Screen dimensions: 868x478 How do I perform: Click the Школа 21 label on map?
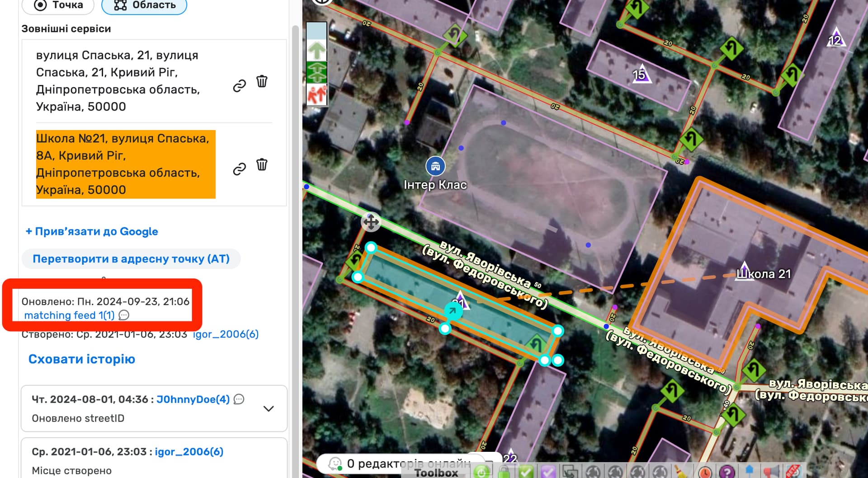click(764, 274)
